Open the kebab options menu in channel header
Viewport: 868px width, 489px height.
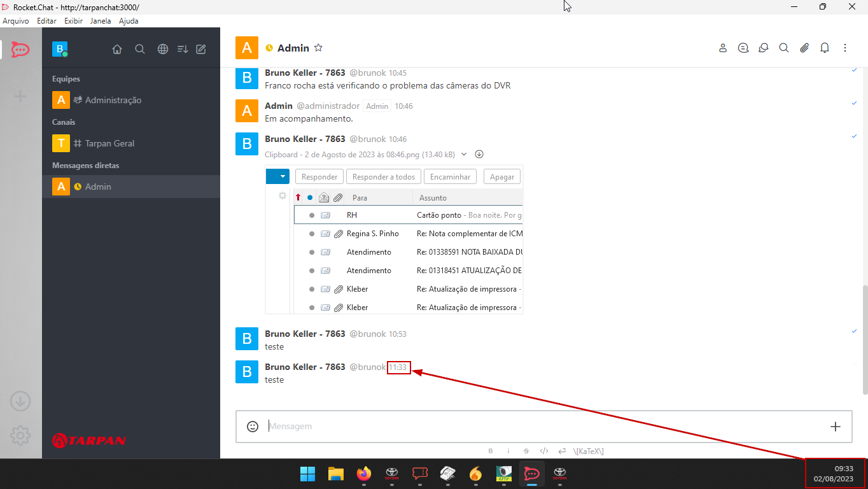(x=845, y=48)
